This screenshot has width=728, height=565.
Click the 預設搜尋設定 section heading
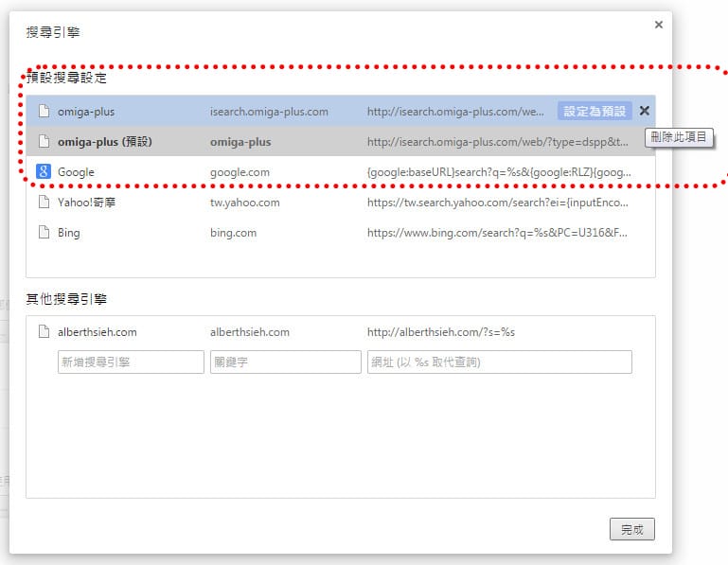coord(66,78)
